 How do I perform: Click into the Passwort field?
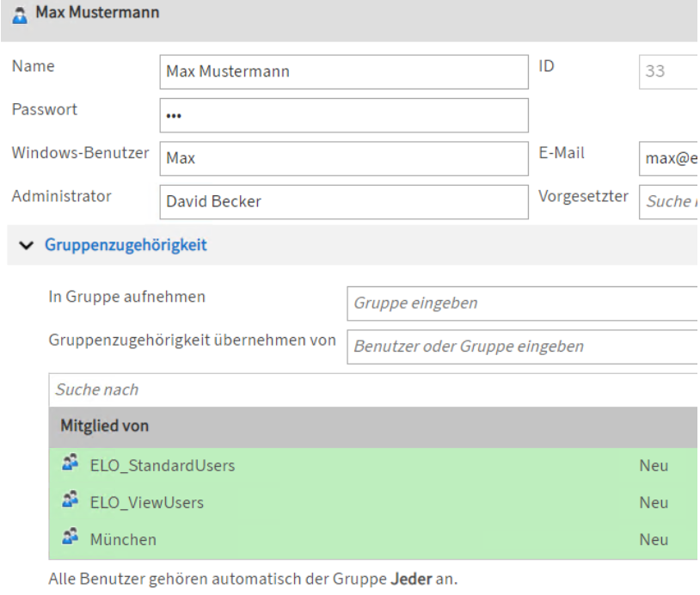[344, 115]
